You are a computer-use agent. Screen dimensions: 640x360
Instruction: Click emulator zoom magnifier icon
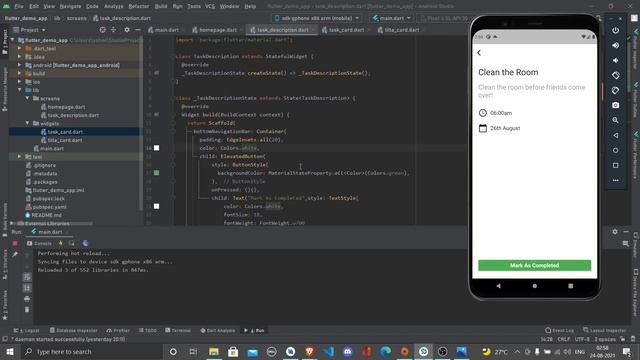click(616, 120)
